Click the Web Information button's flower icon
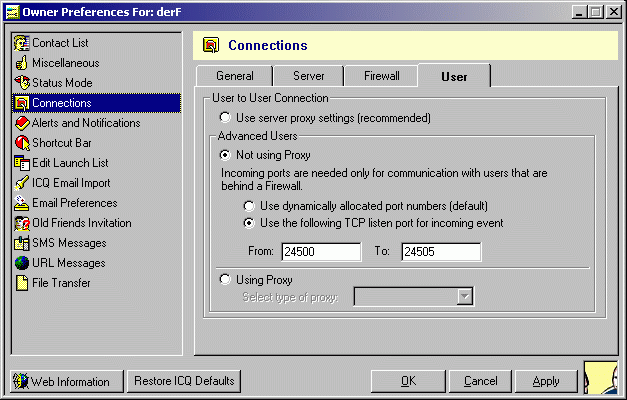 pos(21,381)
